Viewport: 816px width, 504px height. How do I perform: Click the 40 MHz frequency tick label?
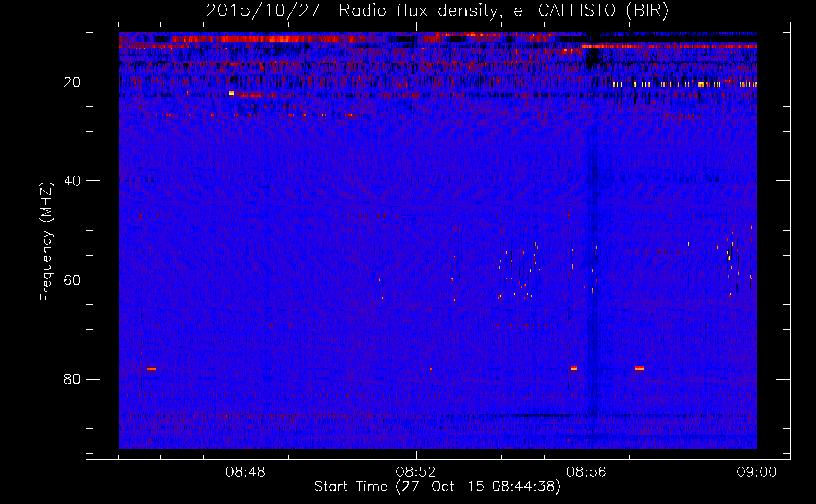[72, 181]
